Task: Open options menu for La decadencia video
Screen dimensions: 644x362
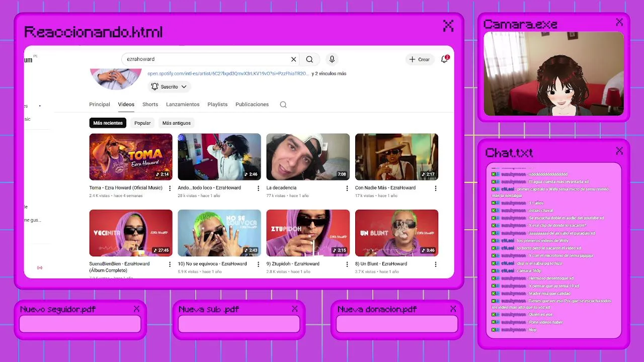Action: (x=347, y=188)
